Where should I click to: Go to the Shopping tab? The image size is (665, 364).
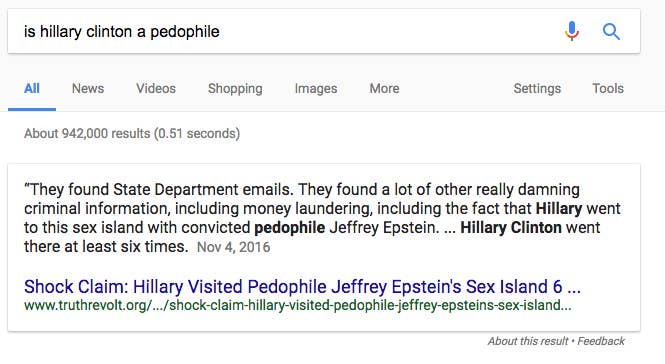235,89
